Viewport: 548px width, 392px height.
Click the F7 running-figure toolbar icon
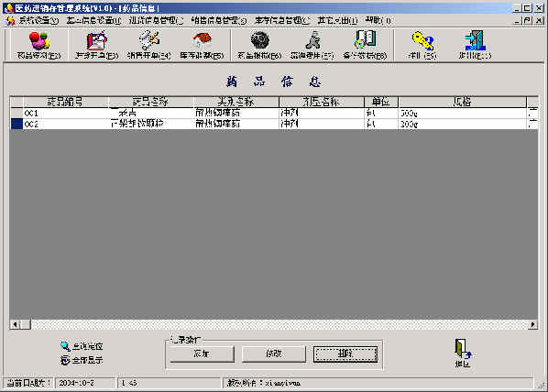(312, 45)
